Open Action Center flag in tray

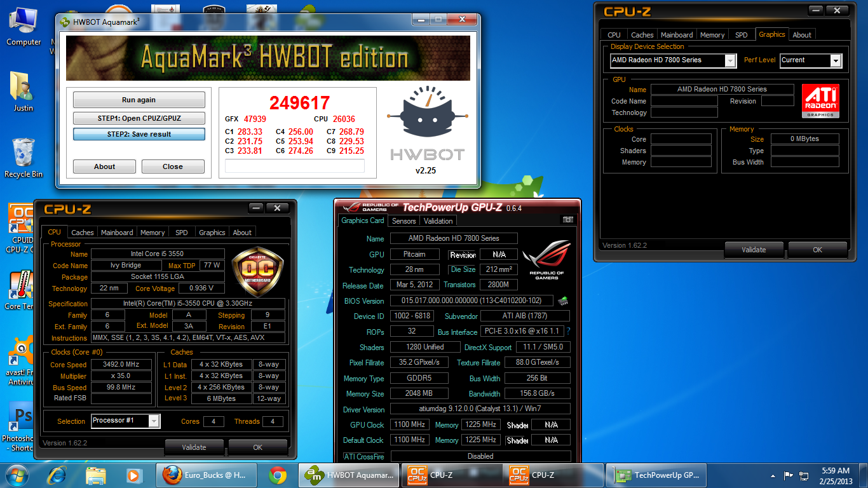coord(789,475)
